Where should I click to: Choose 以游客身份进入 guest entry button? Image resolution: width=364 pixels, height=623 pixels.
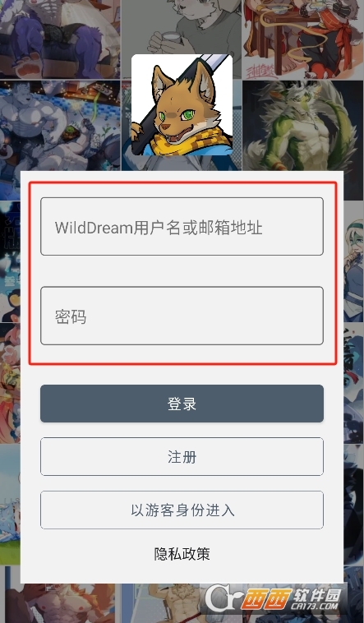[x=182, y=510]
